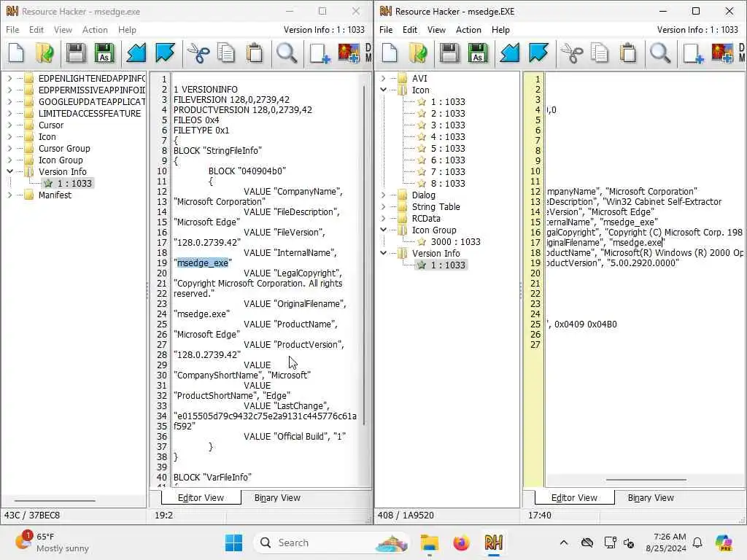Click Find magnifier icon in right window

(660, 52)
